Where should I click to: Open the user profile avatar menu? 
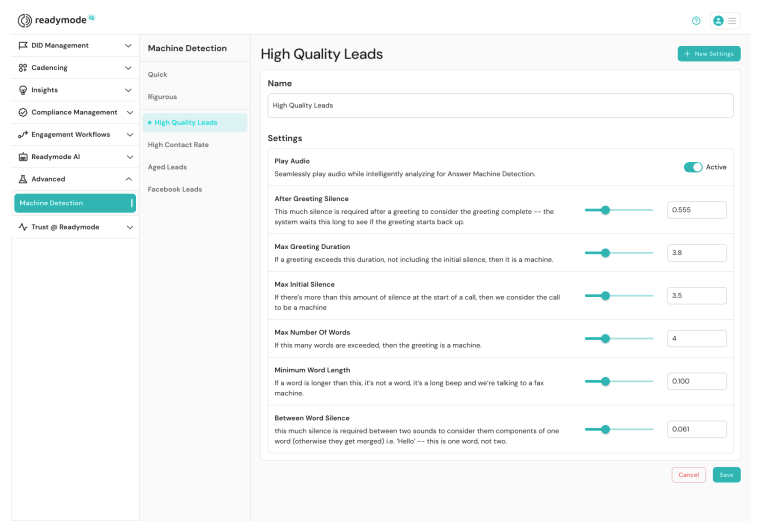[718, 20]
